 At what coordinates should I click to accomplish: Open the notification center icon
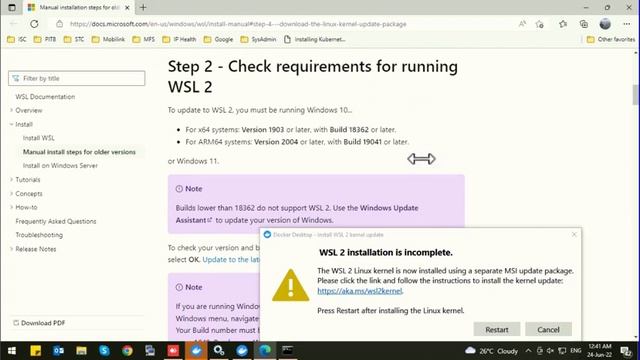(626, 351)
